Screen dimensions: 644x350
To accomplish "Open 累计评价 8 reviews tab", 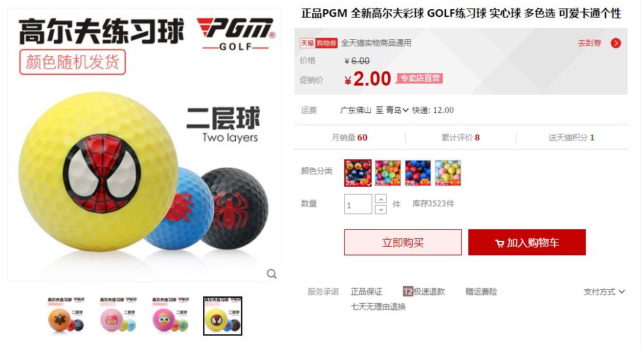I will tap(460, 138).
